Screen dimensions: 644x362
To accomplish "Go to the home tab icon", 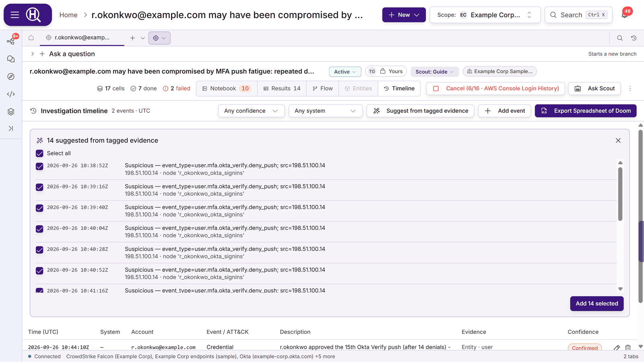I will coord(31,38).
